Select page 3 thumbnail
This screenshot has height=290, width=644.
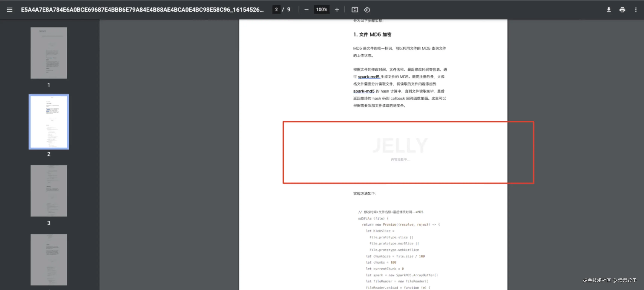(49, 191)
